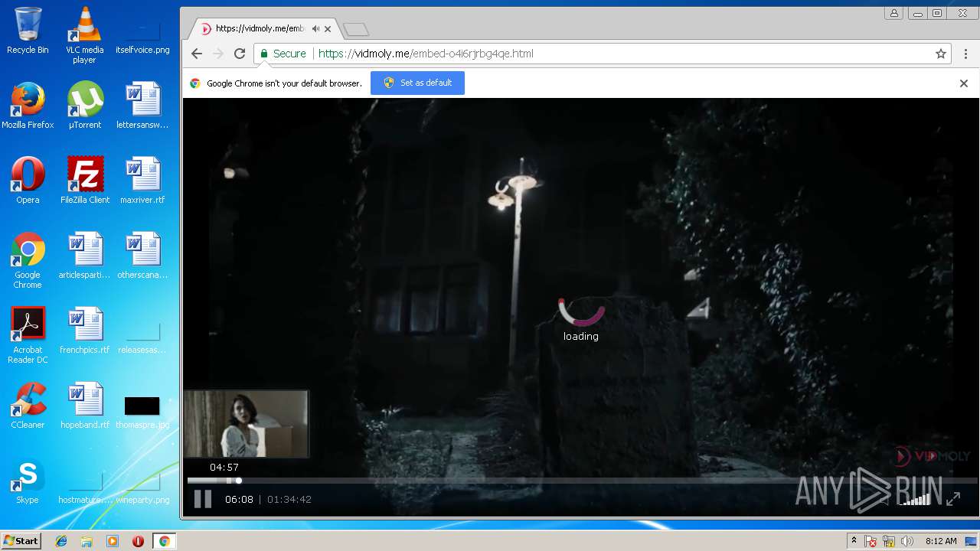Image resolution: width=980 pixels, height=551 pixels.
Task: Click the address bar URL field
Action: point(612,54)
